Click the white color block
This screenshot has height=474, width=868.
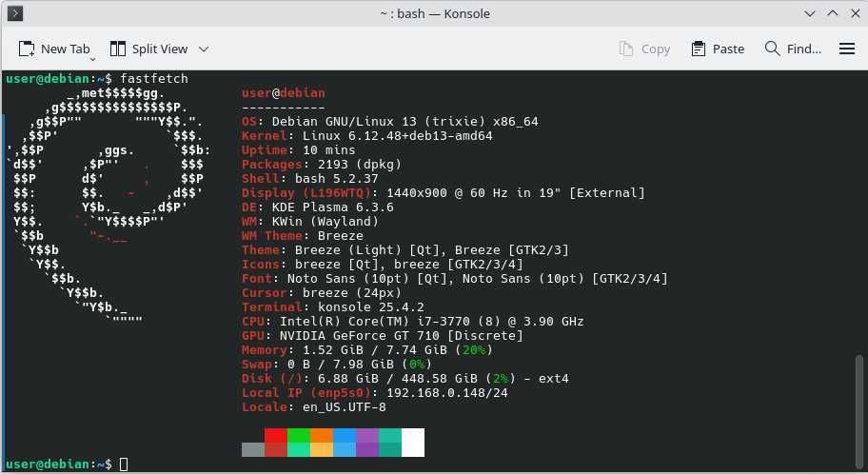click(413, 443)
